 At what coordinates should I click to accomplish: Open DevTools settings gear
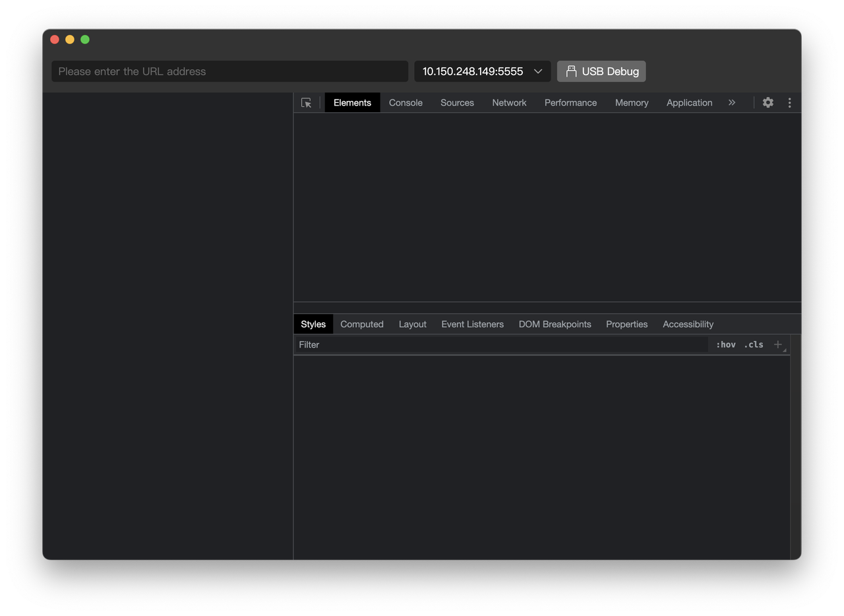point(768,103)
